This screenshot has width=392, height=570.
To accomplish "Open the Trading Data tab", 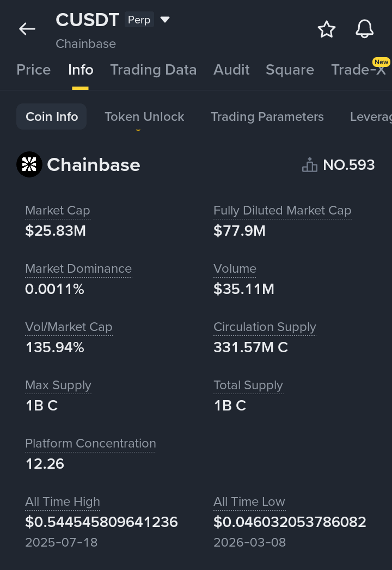I will 153,70.
